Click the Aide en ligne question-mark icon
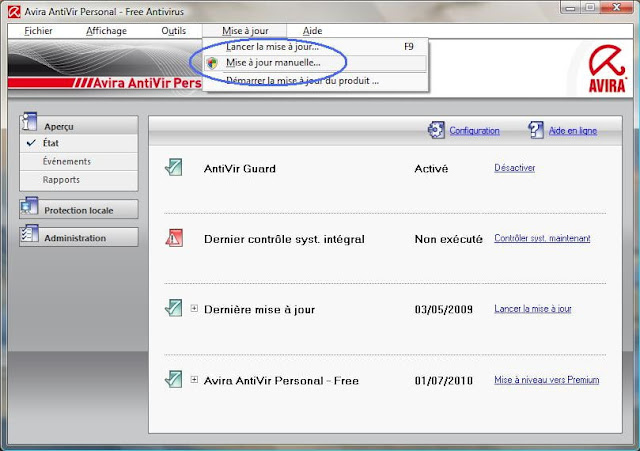Image resolution: width=640 pixels, height=451 pixels. coord(536,130)
